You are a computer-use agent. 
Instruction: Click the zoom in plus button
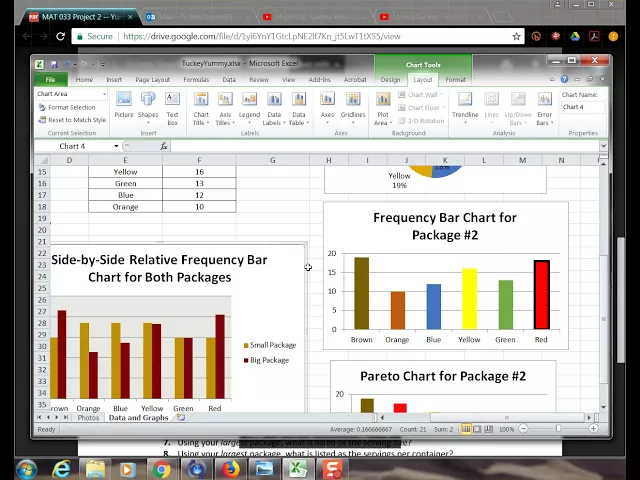[x=593, y=429]
